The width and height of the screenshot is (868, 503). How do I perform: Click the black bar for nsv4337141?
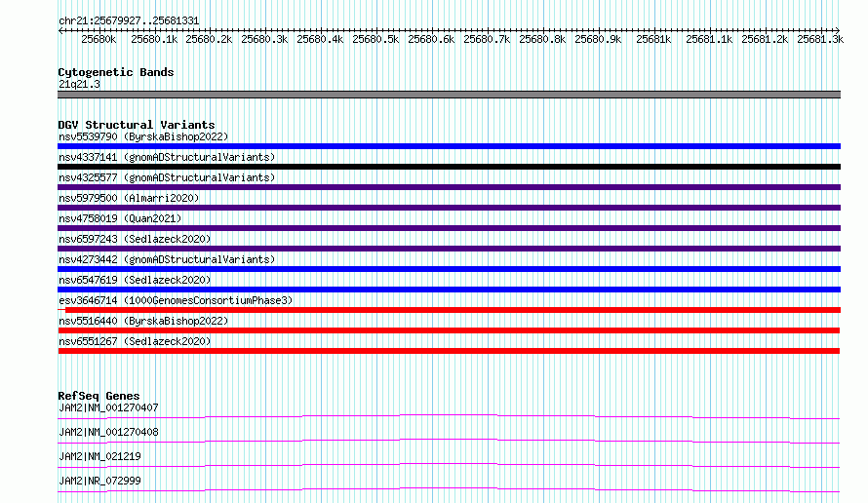coord(449,167)
